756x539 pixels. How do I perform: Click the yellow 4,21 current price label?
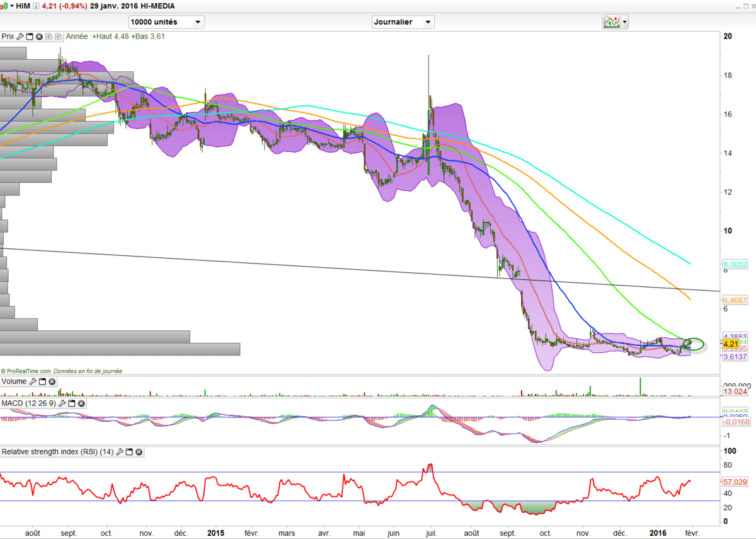[x=730, y=344]
